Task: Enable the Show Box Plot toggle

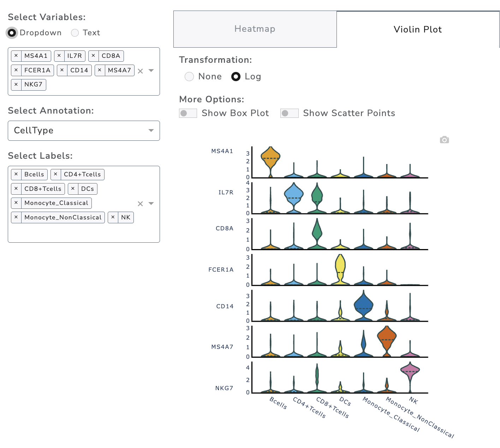Action: [x=188, y=113]
